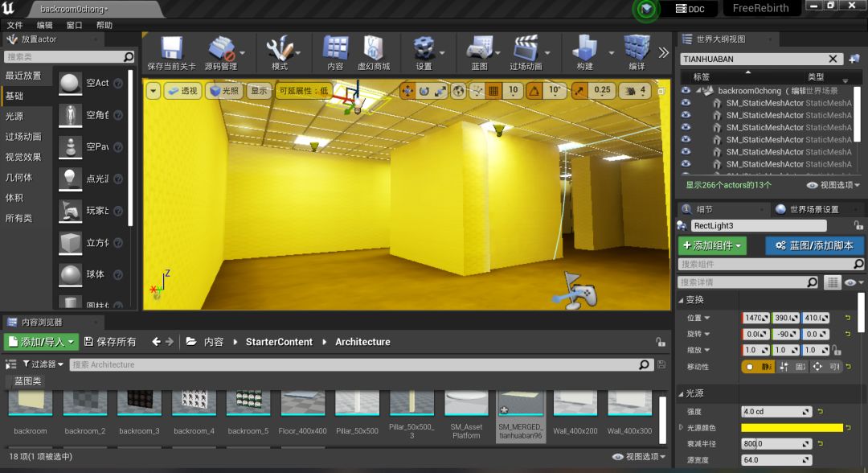The width and height of the screenshot is (868, 473).
Task: Expand the light color (光源颜色) property
Action: tap(682, 428)
